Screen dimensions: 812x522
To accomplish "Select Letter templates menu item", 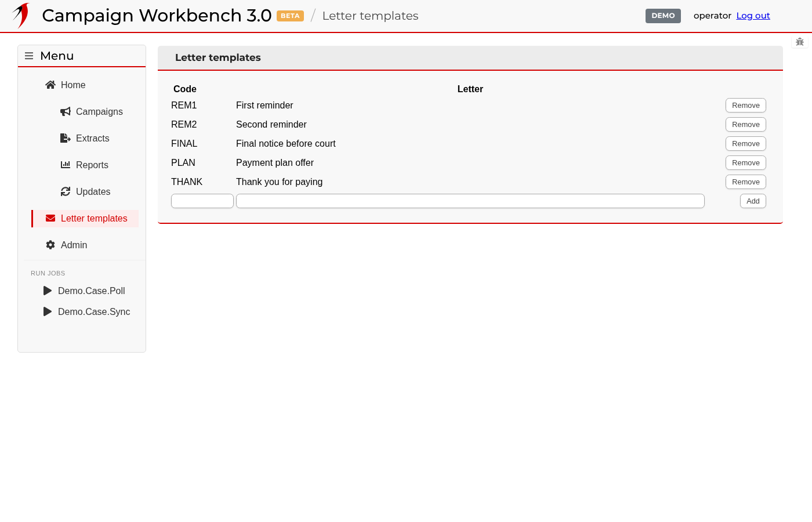I will 86,218.
